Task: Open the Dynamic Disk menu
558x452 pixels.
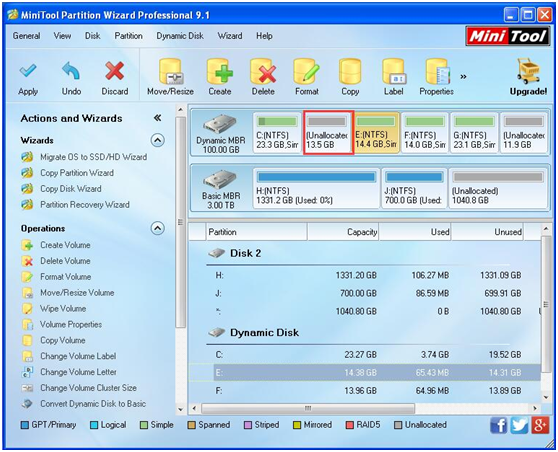Action: click(x=180, y=36)
